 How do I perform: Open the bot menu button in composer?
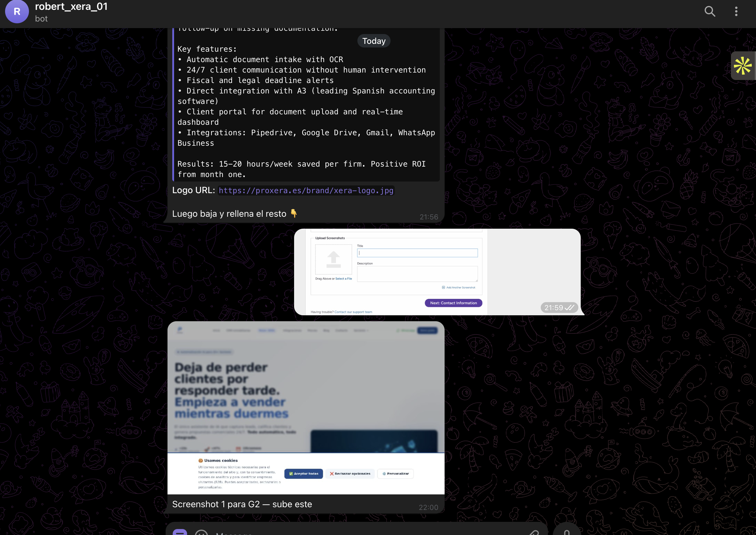(x=180, y=531)
